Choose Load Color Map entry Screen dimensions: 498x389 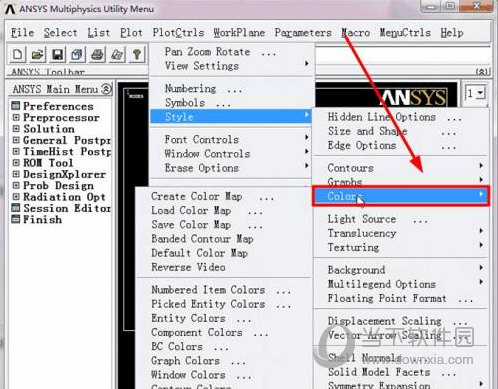click(x=223, y=210)
